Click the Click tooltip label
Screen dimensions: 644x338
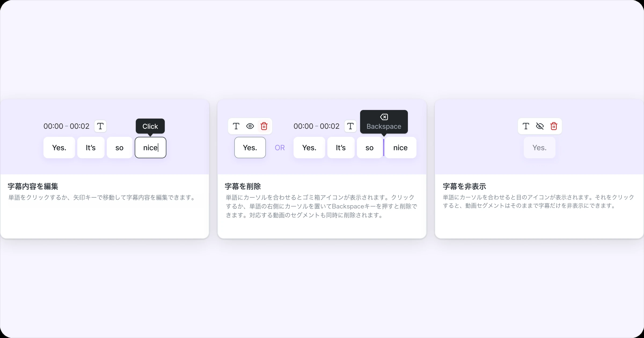tap(150, 126)
